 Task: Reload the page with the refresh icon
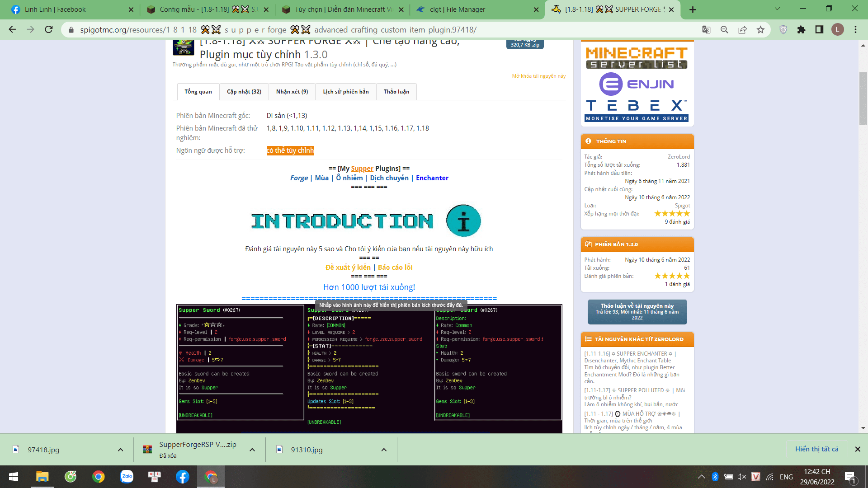tap(48, 30)
